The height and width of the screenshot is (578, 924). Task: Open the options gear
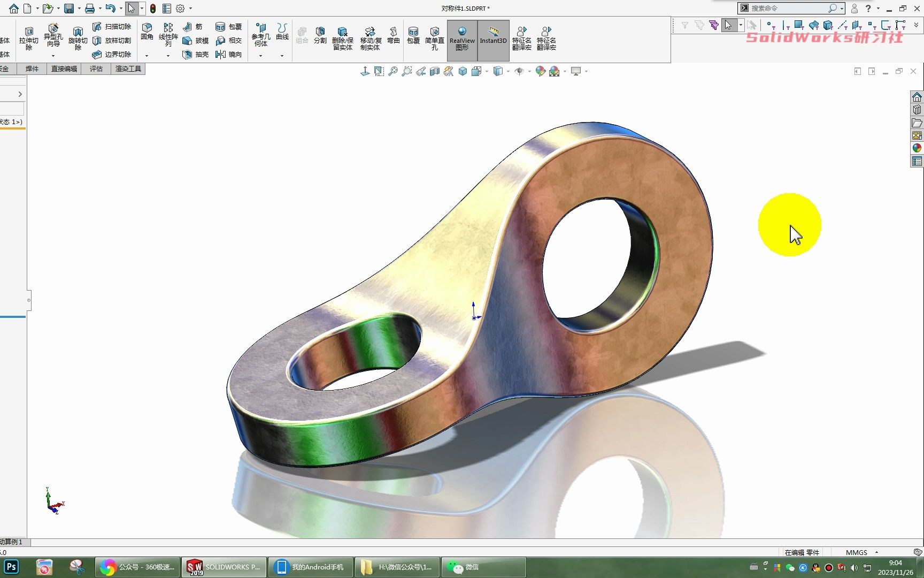pos(180,9)
